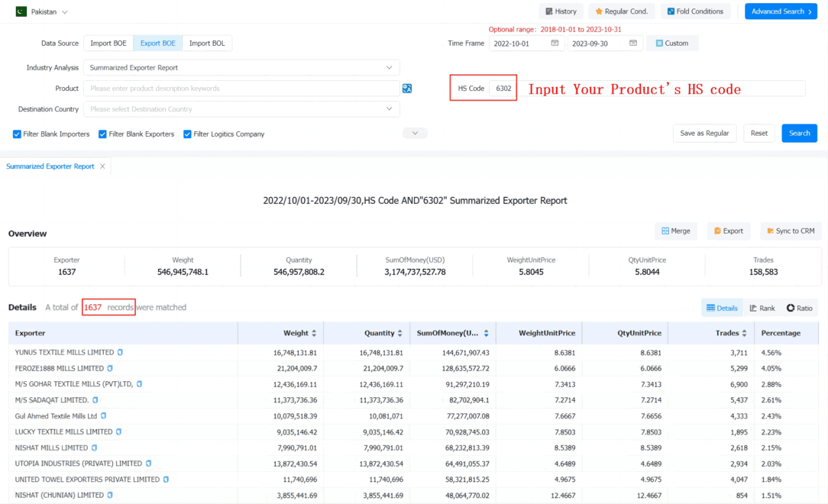Viewport: 828px width, 504px height.
Task: Copy icon next to Gul Ahmed Textile Mills
Action: pyautogui.click(x=104, y=416)
